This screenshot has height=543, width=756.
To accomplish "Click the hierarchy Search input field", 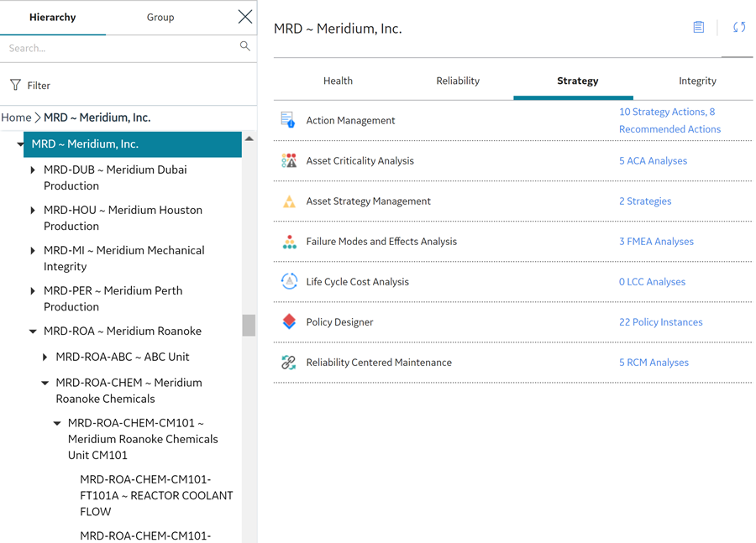I will [120, 48].
